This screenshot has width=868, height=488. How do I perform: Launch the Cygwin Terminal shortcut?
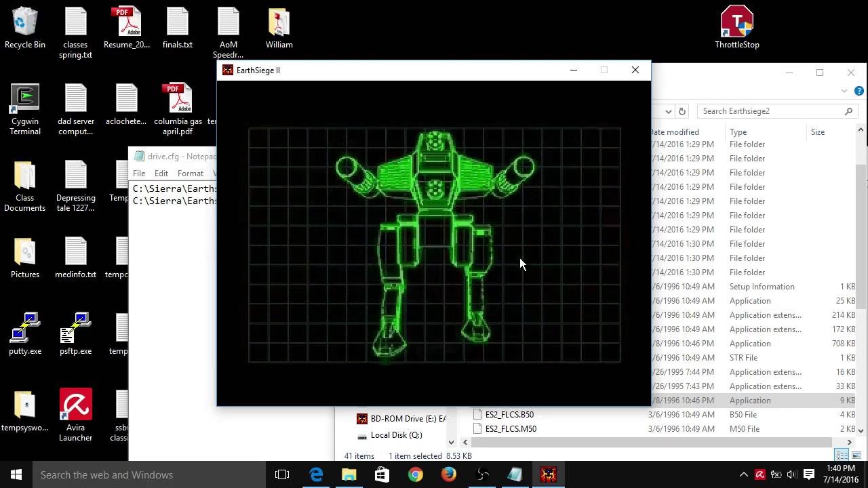(x=25, y=108)
